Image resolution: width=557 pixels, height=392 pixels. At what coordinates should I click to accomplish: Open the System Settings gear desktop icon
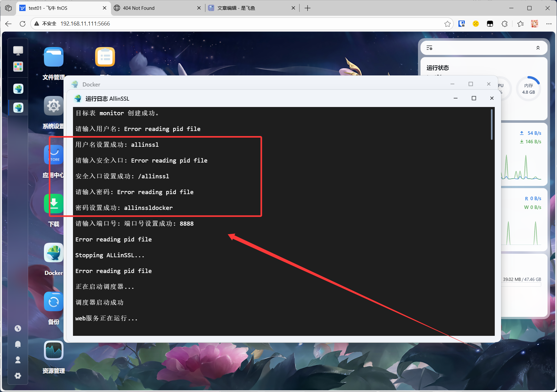click(53, 106)
